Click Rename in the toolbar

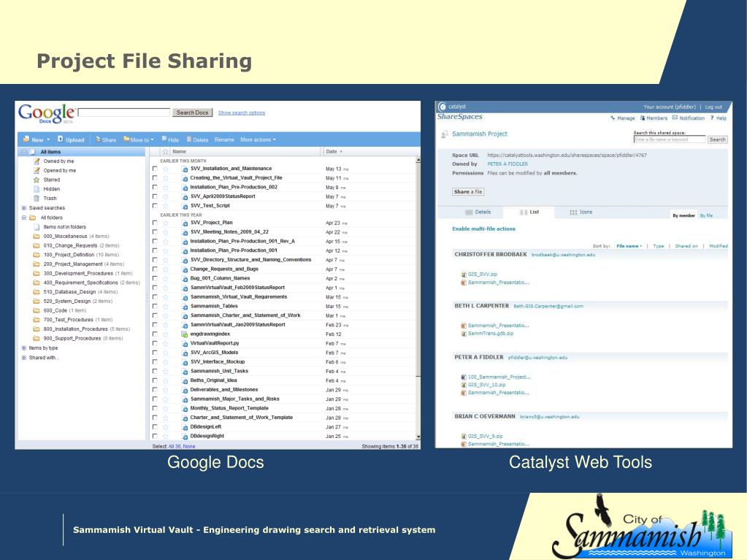224,139
